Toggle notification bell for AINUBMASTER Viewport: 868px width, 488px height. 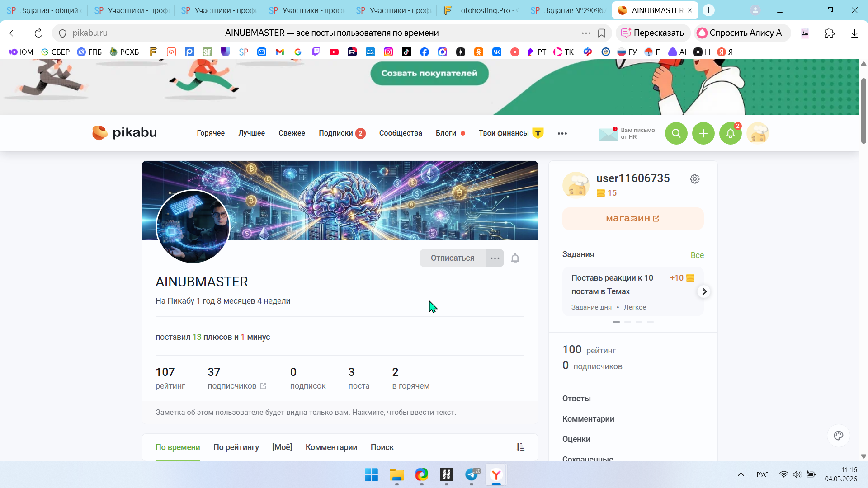[515, 258]
